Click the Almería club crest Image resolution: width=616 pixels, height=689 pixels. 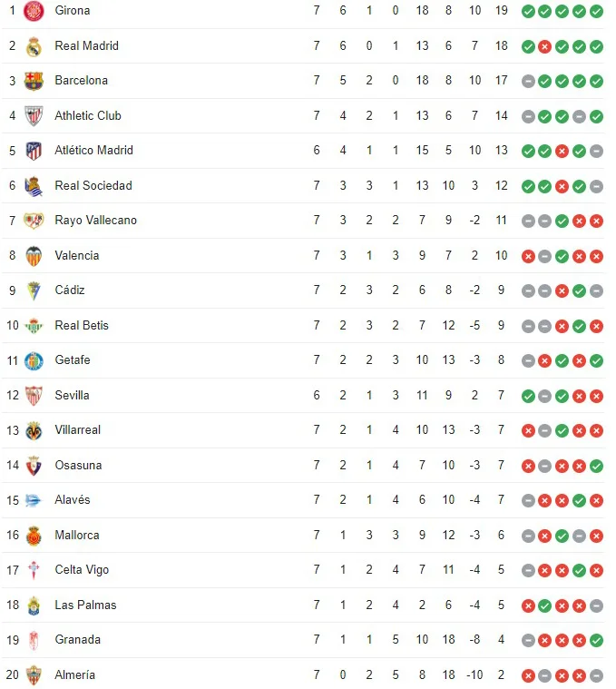[x=34, y=675]
